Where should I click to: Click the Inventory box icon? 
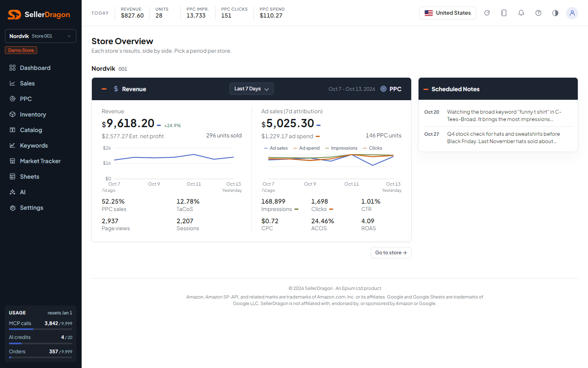(13, 114)
